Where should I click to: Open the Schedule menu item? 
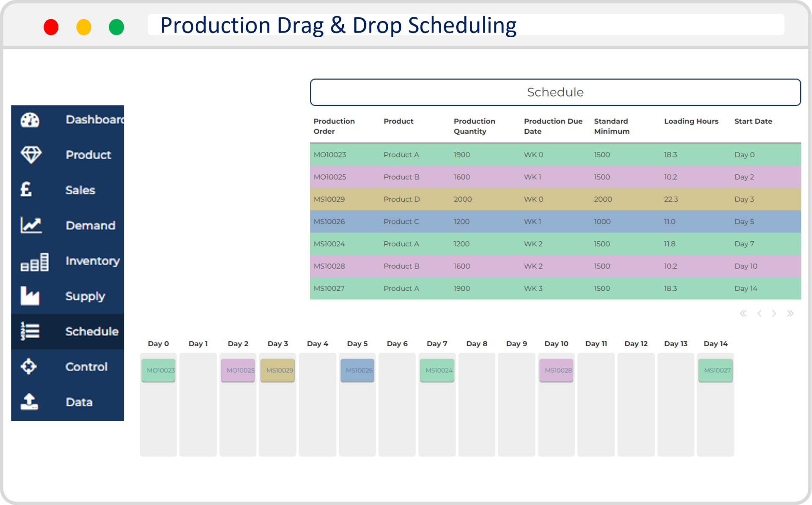[x=91, y=331]
